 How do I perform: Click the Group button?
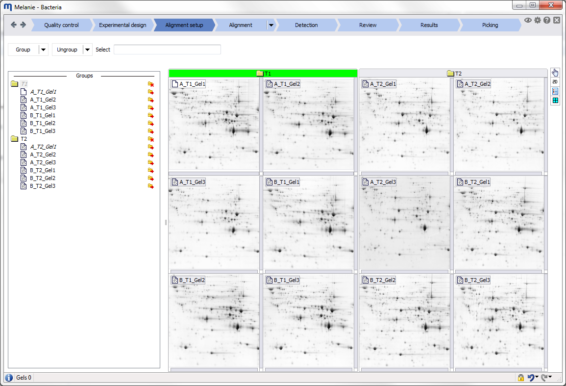pyautogui.click(x=23, y=49)
